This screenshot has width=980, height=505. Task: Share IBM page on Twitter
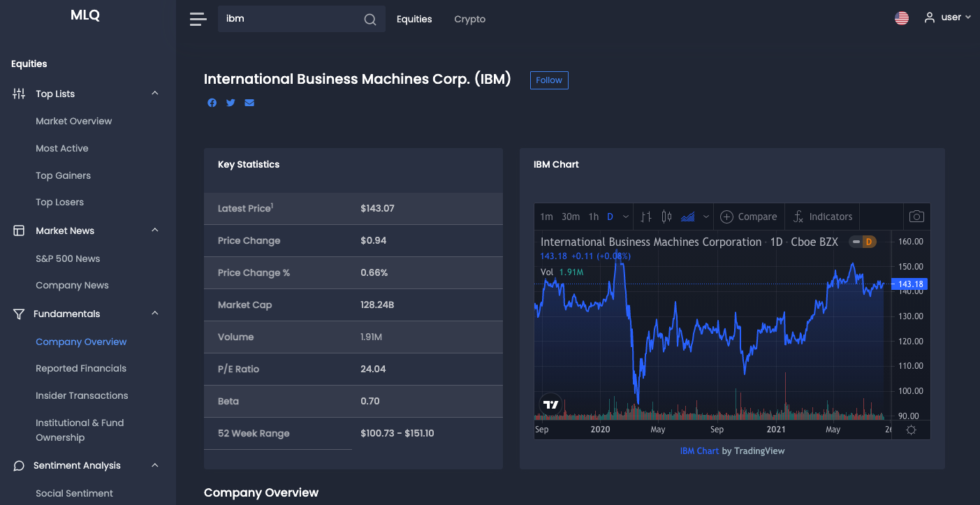[x=231, y=103]
